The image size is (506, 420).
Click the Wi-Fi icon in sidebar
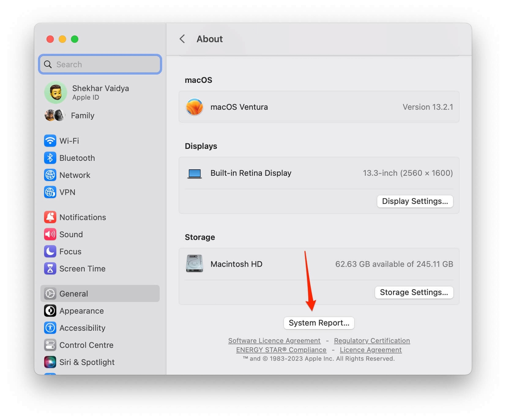(50, 141)
